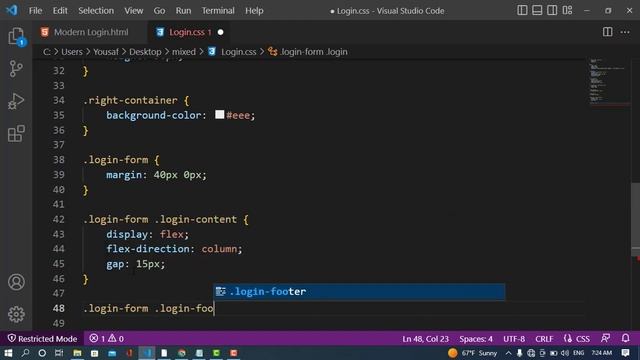Viewport: 640px width, 360px height.
Task: Open the Help menu
Action: pyautogui.click(x=254, y=11)
